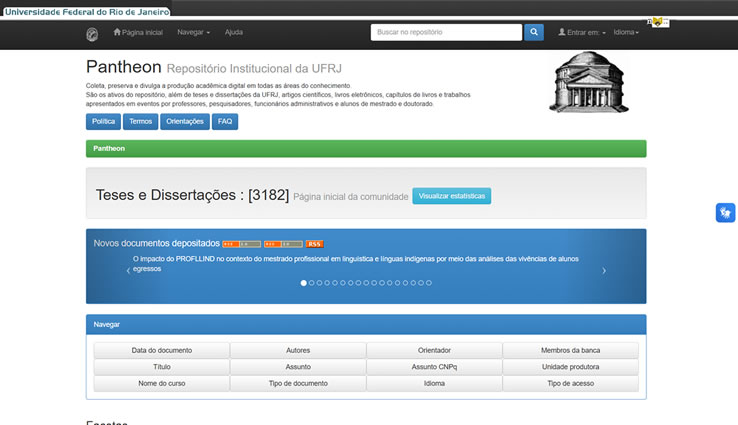Click the Pantheon breadcrumb in green bar
The height and width of the screenshot is (425, 738).
pos(109,148)
